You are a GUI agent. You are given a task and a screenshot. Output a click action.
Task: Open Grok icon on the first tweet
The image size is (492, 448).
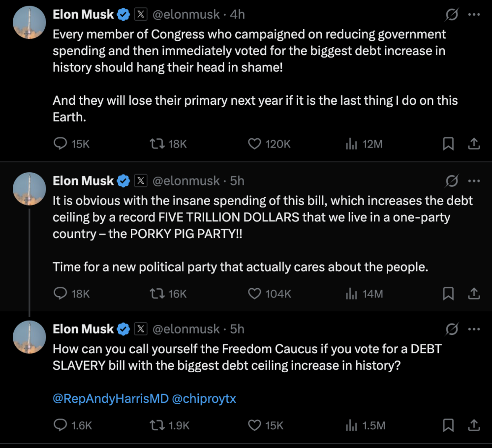pyautogui.click(x=452, y=15)
